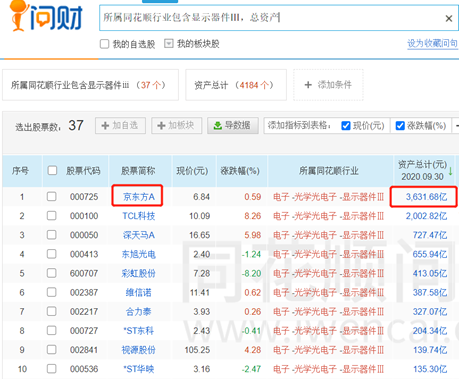Image resolution: width=459 pixels, height=379 pixels.
Task: Open the *ST华映 stock link
Action: (139, 369)
